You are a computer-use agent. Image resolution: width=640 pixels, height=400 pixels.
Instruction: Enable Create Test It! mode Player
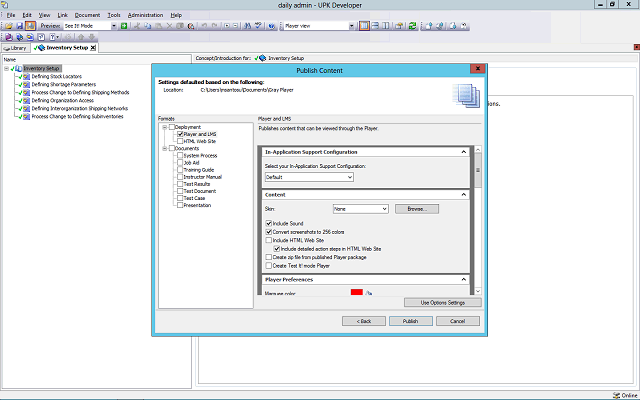point(269,266)
